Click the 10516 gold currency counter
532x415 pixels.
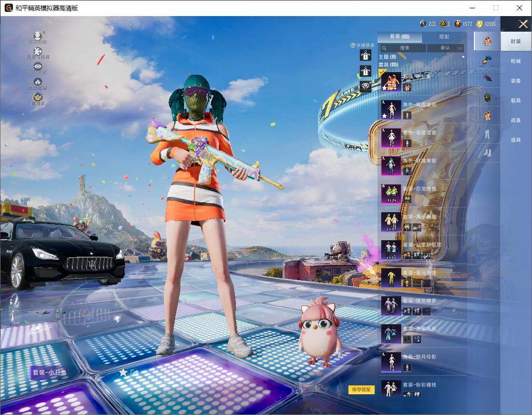point(486,24)
